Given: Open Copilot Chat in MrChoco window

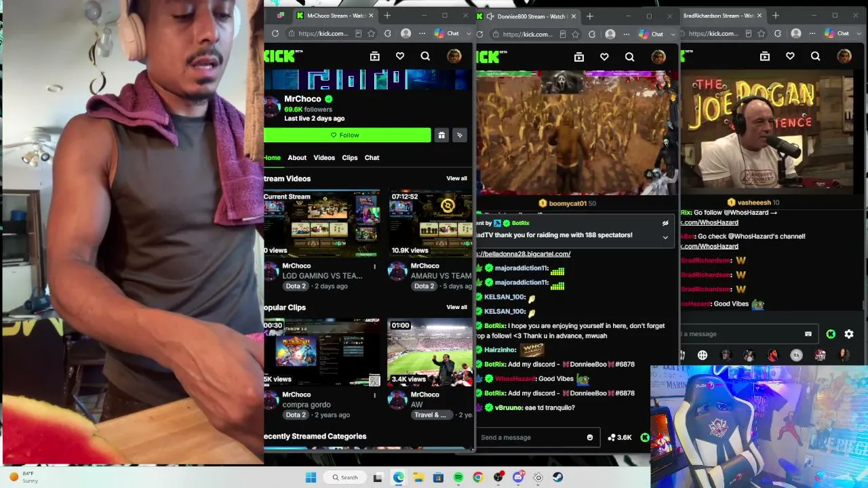Looking at the screenshot, I should tap(448, 33).
